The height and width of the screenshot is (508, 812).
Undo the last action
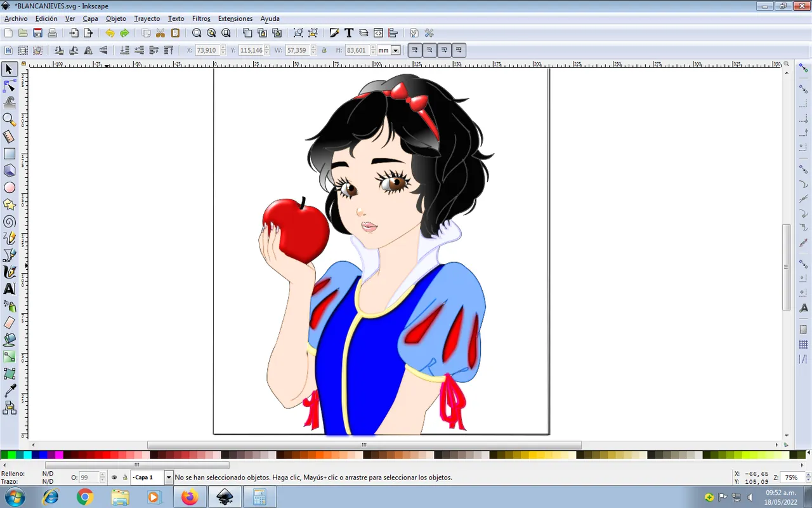pos(110,33)
